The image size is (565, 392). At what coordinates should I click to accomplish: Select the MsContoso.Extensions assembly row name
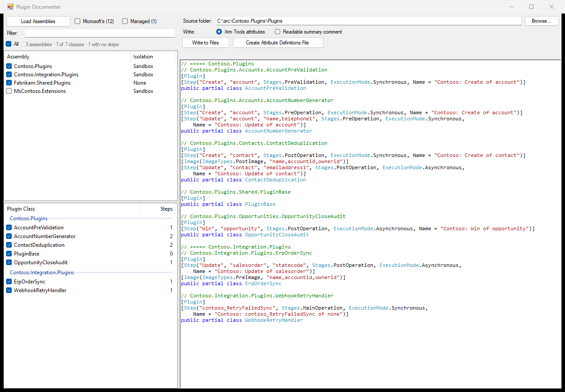[x=40, y=91]
